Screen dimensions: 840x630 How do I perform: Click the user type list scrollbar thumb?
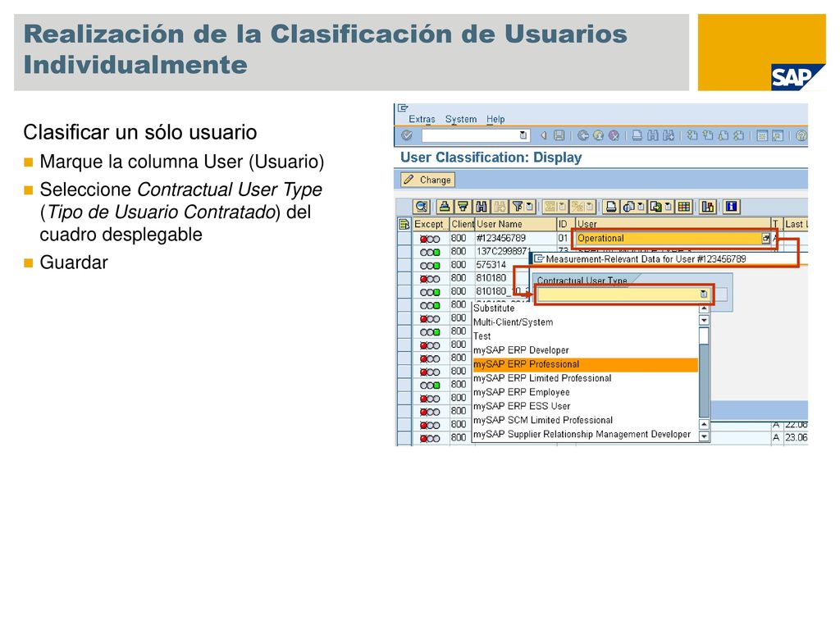(704, 381)
